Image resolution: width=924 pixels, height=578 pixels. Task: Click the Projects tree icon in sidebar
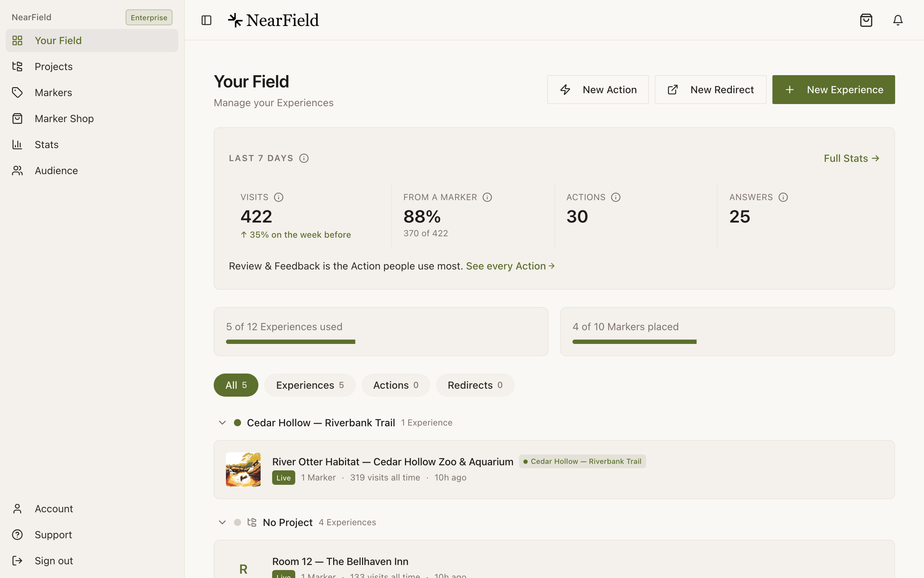17,66
